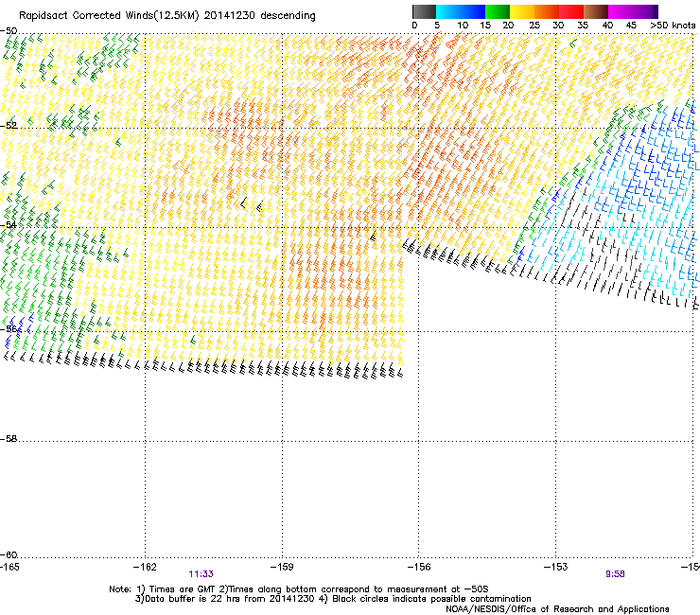The image size is (700, 615).
Task: Click the orange 25-30 knots legend swatch
Action: pos(547,11)
